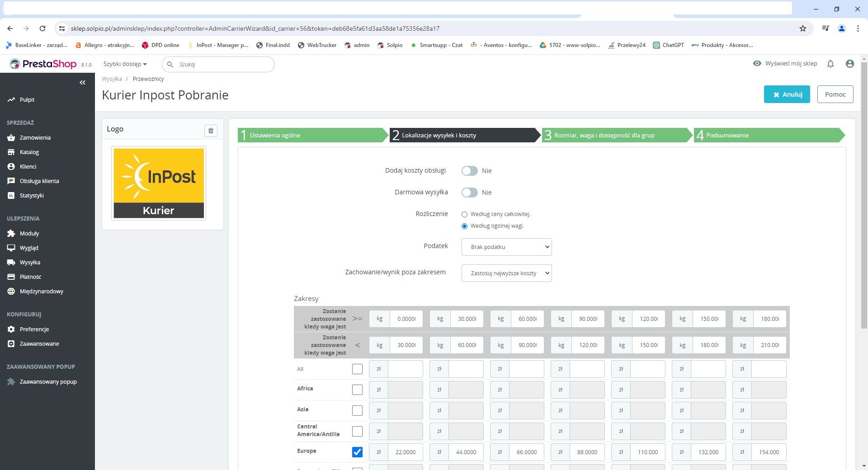Open the employee profile avatar icon
868x470 pixels.
[x=850, y=64]
